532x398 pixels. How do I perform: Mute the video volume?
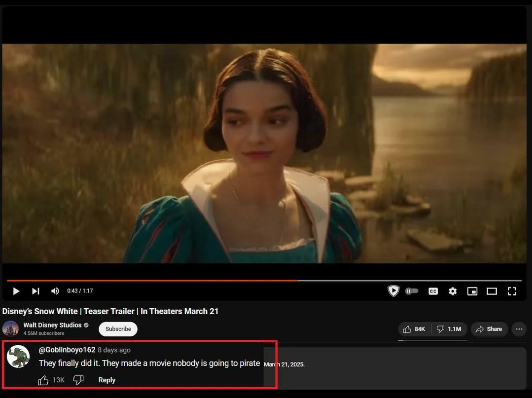[55, 291]
